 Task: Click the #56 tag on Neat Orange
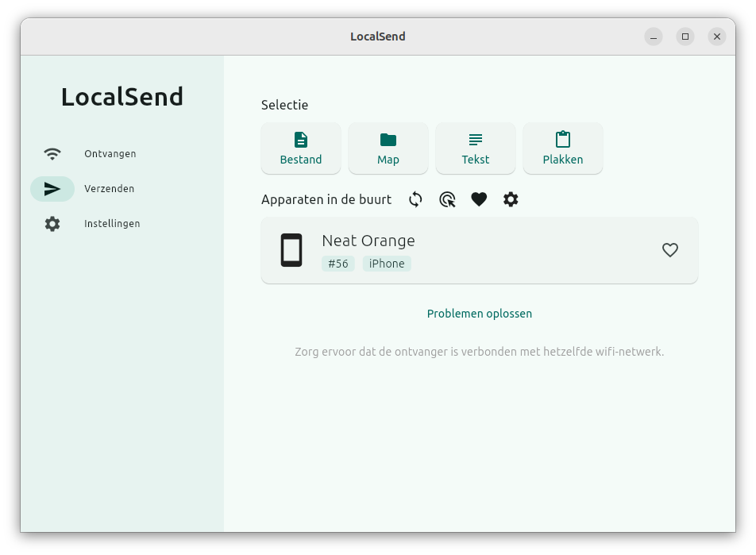(338, 264)
